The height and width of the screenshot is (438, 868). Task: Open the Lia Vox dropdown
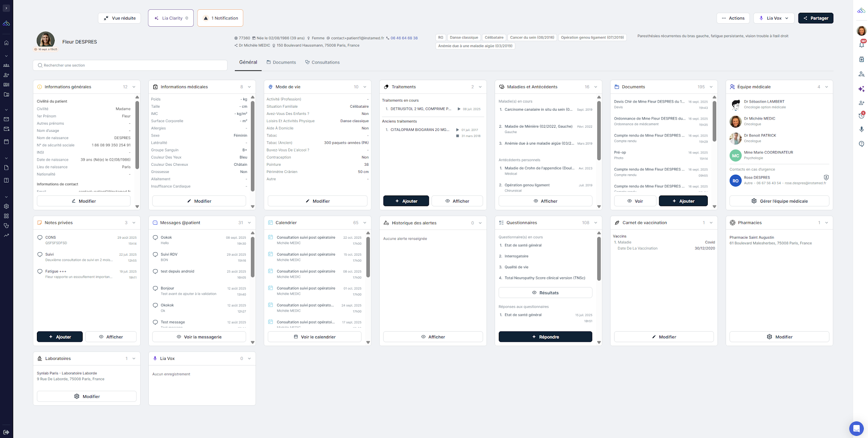click(774, 18)
